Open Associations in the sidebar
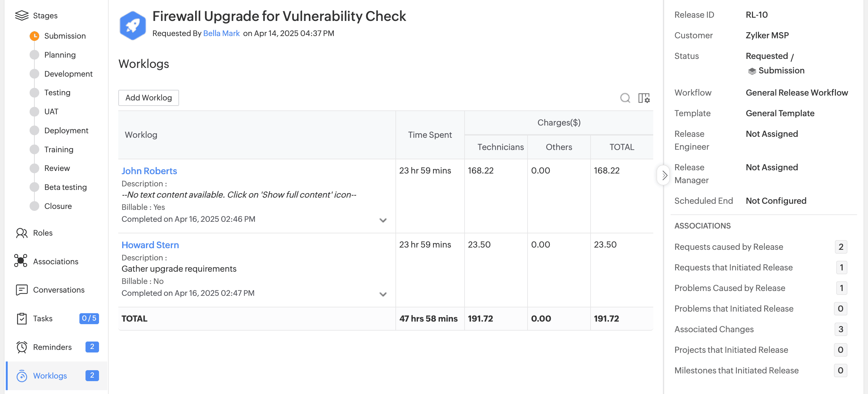 (55, 261)
